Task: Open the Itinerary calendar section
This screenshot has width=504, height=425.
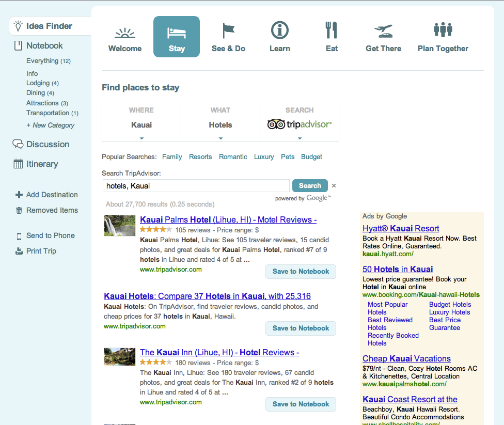Action: tap(42, 164)
